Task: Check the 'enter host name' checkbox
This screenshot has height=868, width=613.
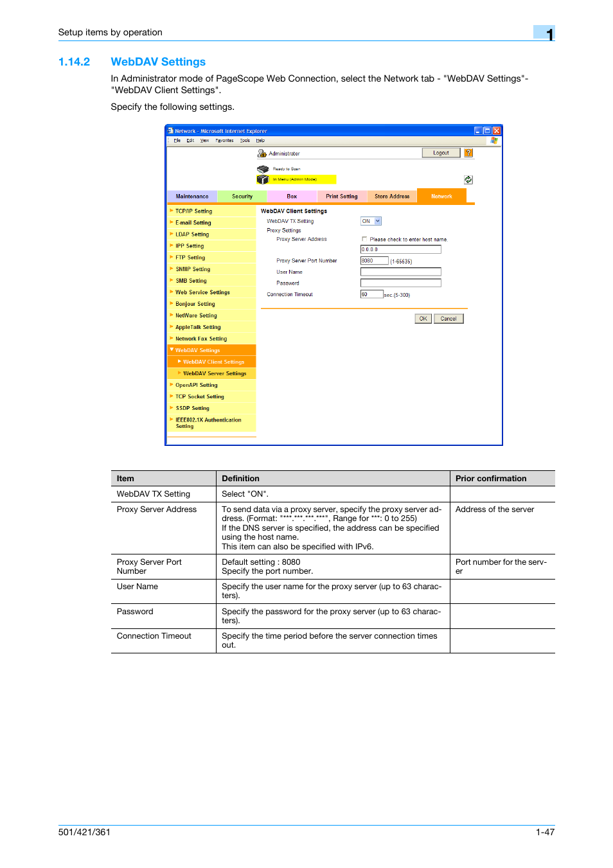Action: coord(364,239)
